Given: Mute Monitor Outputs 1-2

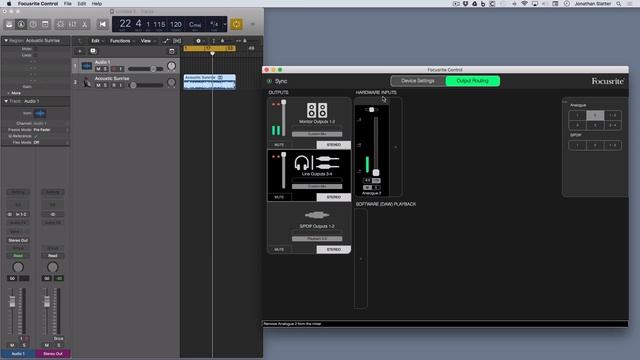Looking at the screenshot, I should [279, 145].
